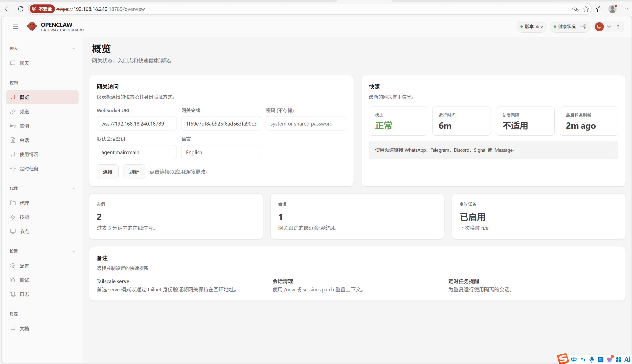Viewport: 632px width, 364px height.
Task: Click the 刷新 refresh button
Action: [134, 171]
